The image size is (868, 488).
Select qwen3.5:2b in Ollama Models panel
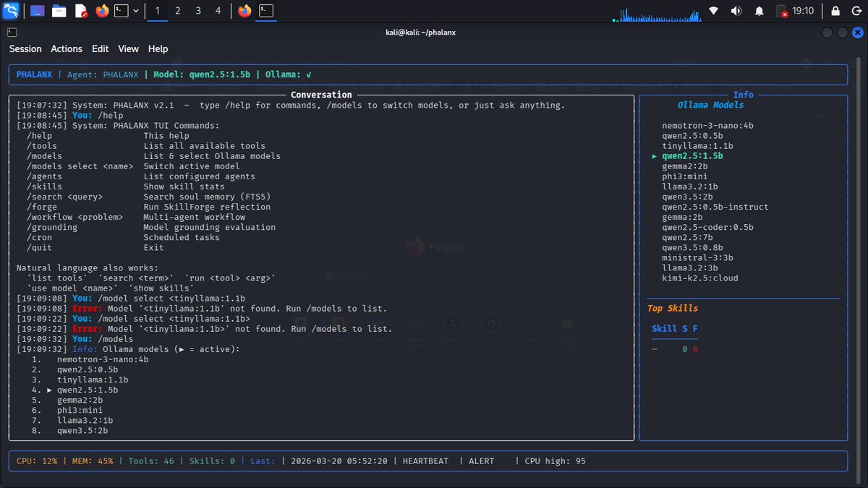pos(687,197)
